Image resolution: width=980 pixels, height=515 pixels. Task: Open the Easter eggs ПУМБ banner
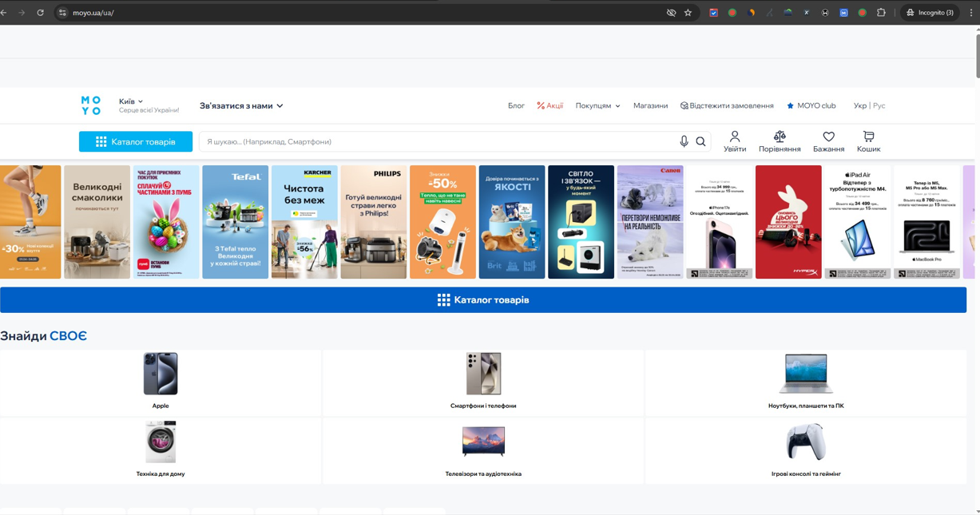pos(166,222)
